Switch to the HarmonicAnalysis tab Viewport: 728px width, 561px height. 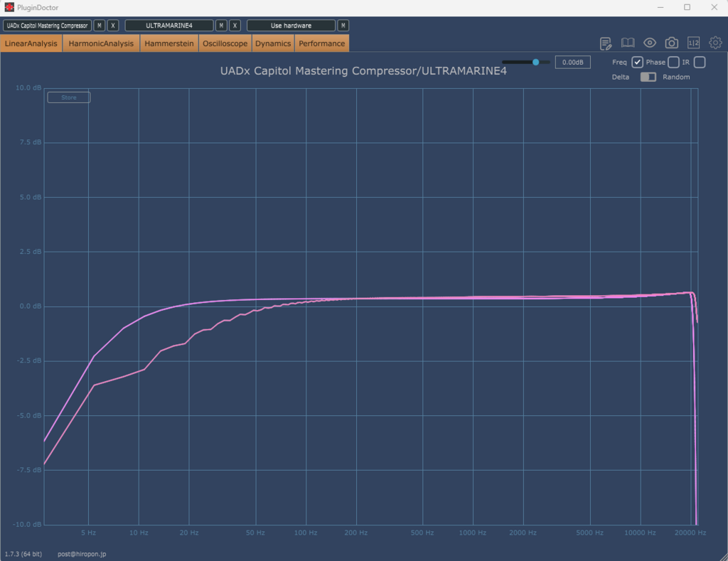pyautogui.click(x=101, y=43)
